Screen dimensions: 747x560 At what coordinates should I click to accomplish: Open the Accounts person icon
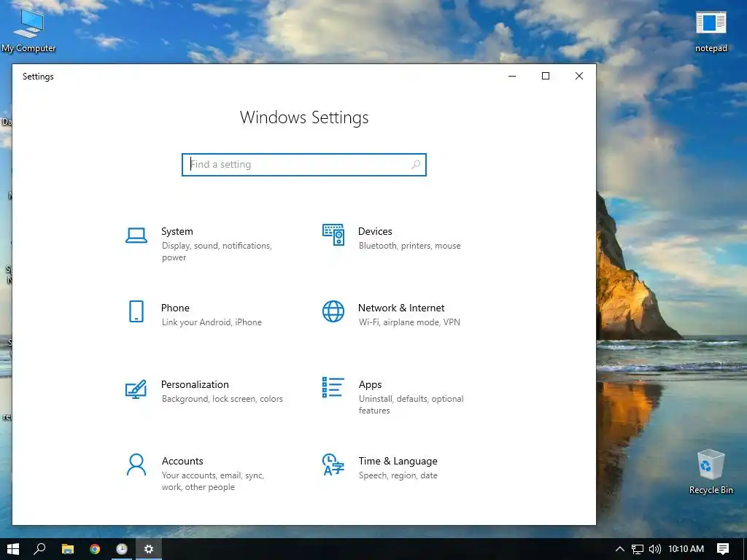point(136,464)
